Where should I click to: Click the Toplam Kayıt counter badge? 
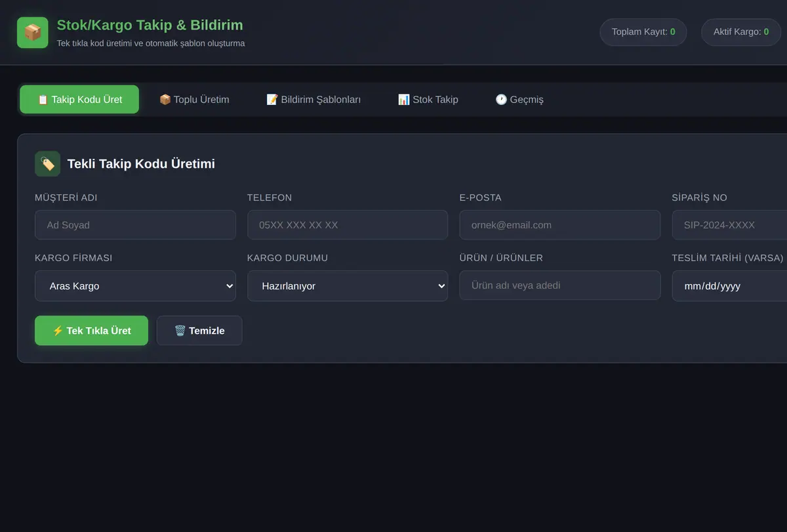[643, 31]
